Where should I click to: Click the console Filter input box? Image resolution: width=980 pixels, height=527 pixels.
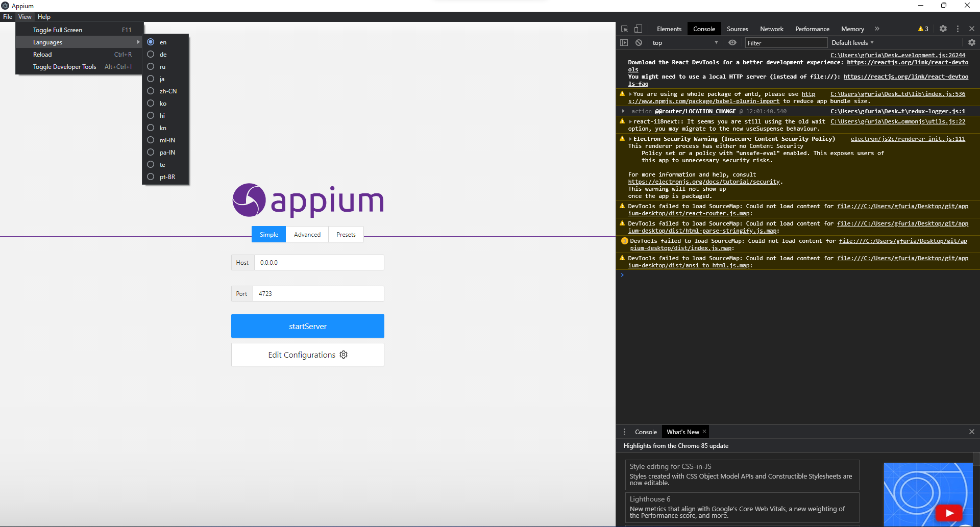(x=786, y=43)
